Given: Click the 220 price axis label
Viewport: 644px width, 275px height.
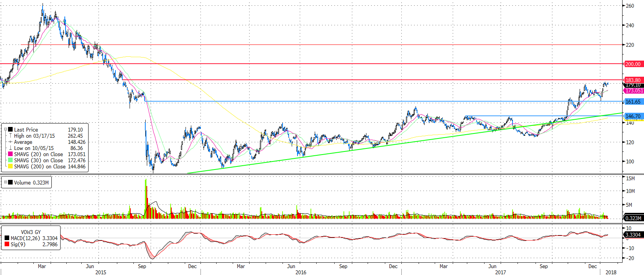Looking at the screenshot, I should (x=630, y=45).
